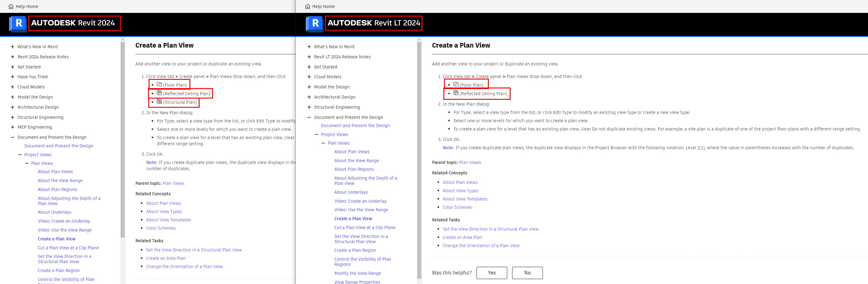The width and height of the screenshot is (868, 284).
Task: Open Cloud Models topic in Revit LT sidebar
Action: coord(328,77)
